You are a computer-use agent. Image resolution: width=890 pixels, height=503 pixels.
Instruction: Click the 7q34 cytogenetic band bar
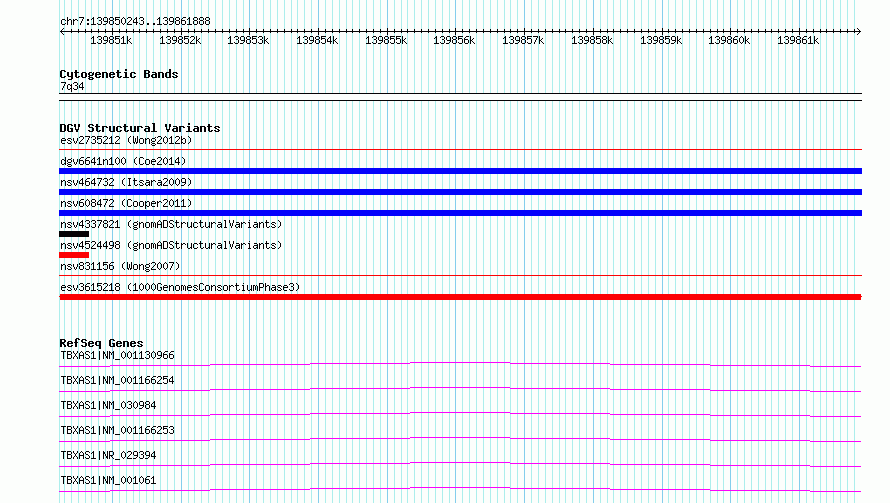460,97
